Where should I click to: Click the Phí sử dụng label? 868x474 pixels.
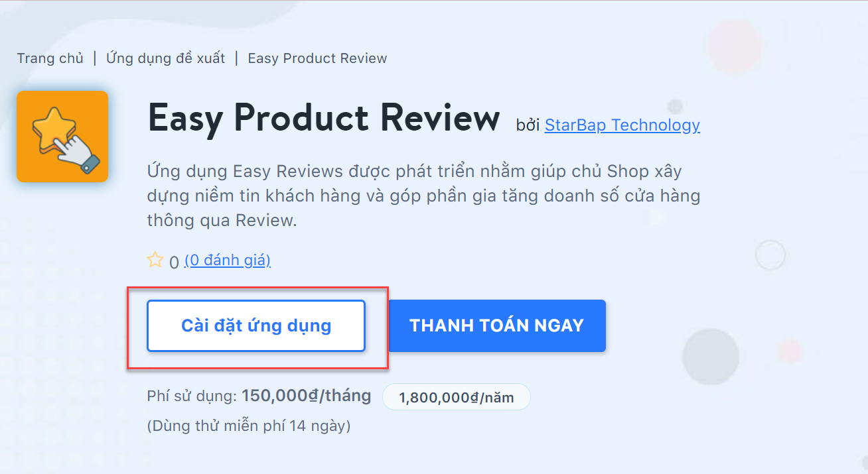(192, 396)
